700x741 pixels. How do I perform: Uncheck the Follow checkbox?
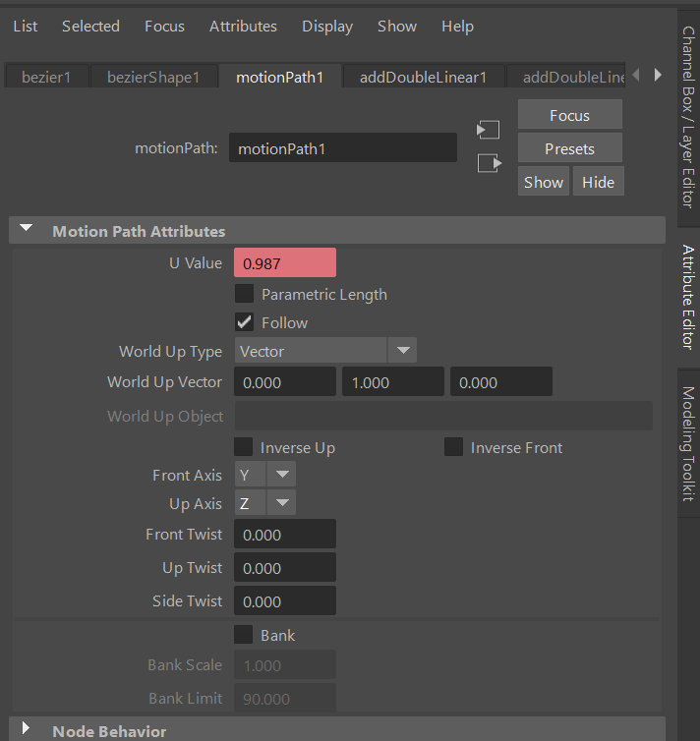(245, 322)
